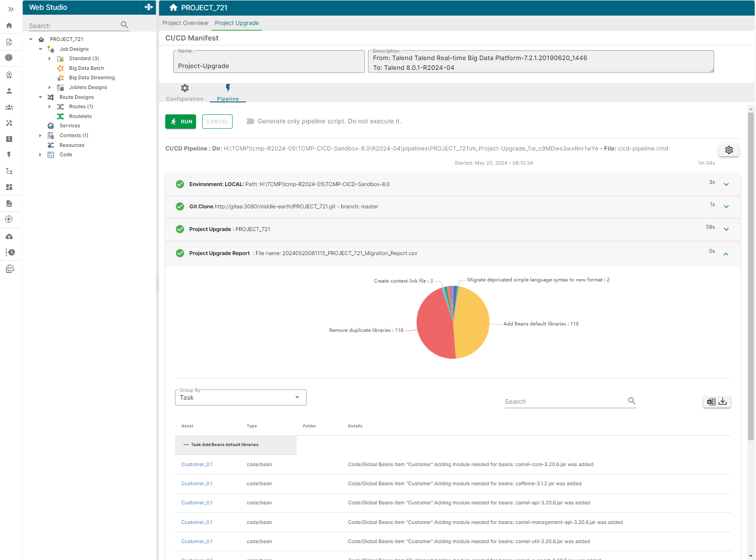Open the cloud upload icon in the sidebar
756x560 pixels.
(10, 236)
